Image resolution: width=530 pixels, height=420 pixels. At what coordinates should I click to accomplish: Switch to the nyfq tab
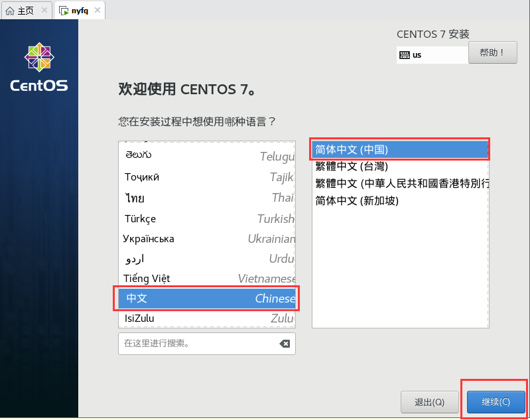[80, 11]
